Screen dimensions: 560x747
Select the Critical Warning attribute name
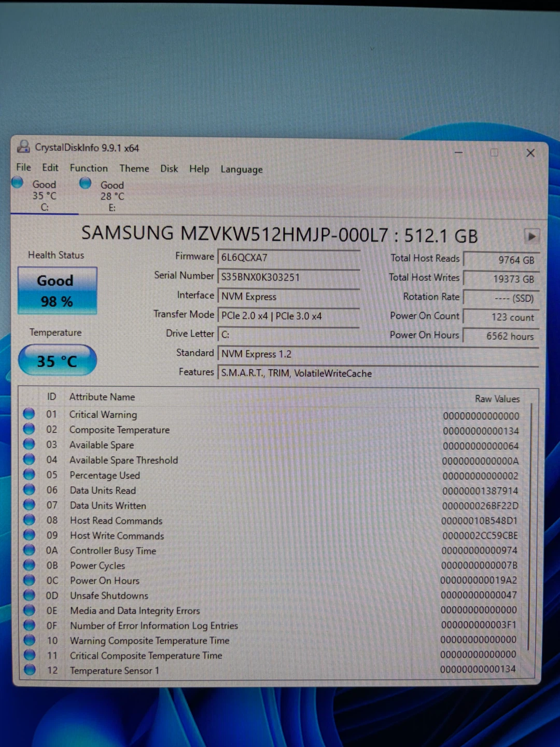(x=103, y=414)
